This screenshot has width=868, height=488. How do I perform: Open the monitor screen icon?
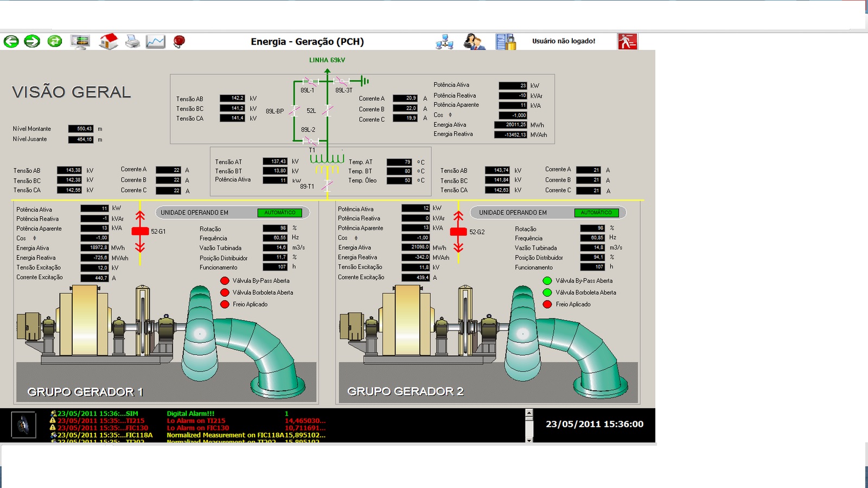(80, 42)
